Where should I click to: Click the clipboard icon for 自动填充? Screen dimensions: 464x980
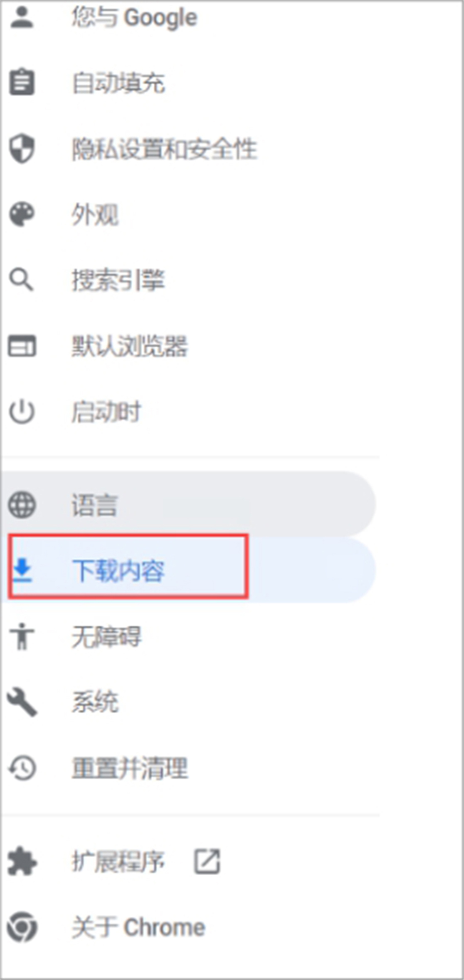(22, 82)
